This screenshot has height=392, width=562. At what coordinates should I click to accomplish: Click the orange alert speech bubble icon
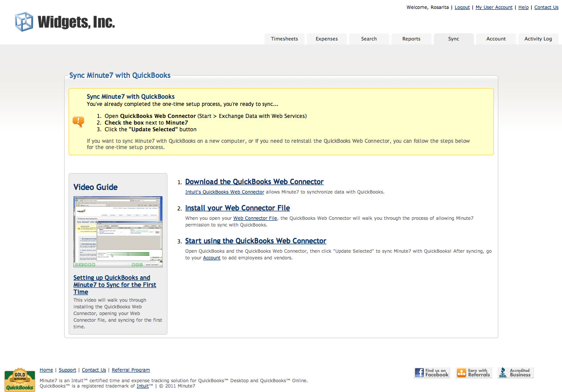pos(78,121)
